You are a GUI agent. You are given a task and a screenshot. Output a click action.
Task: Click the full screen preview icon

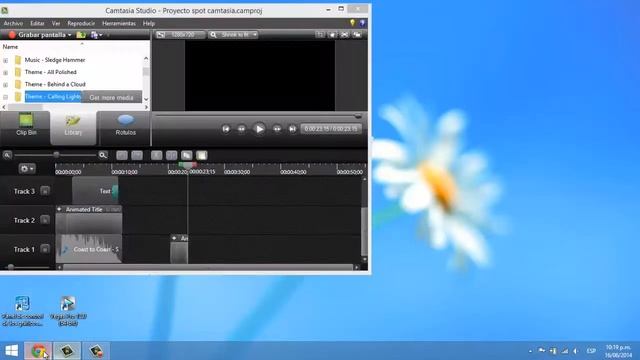coord(344,35)
